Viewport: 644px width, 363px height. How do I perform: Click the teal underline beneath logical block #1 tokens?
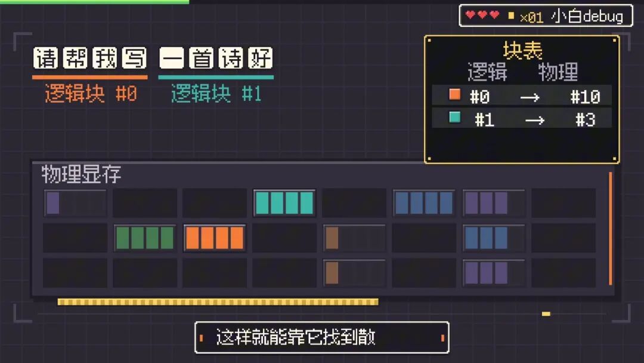pos(216,77)
